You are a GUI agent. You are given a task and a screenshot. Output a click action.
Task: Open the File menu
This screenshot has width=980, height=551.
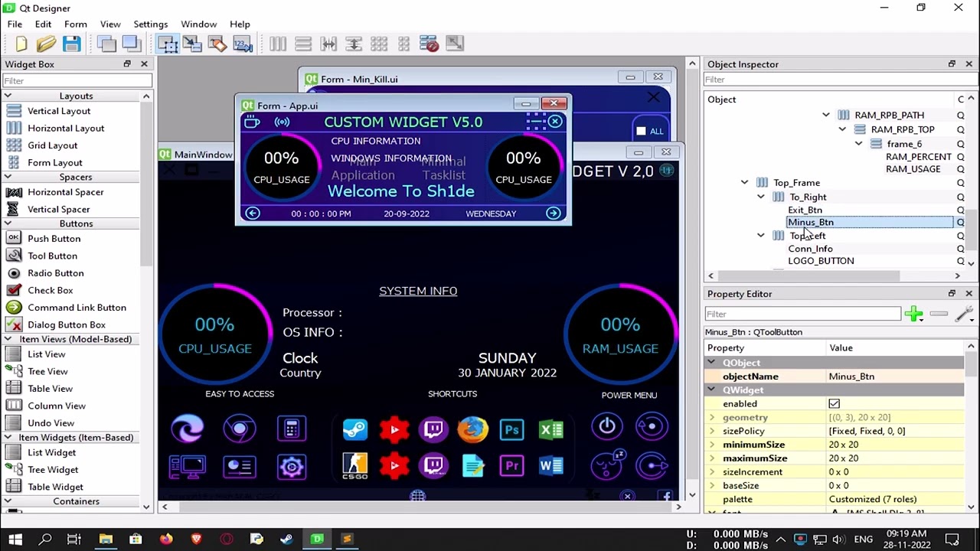point(15,24)
